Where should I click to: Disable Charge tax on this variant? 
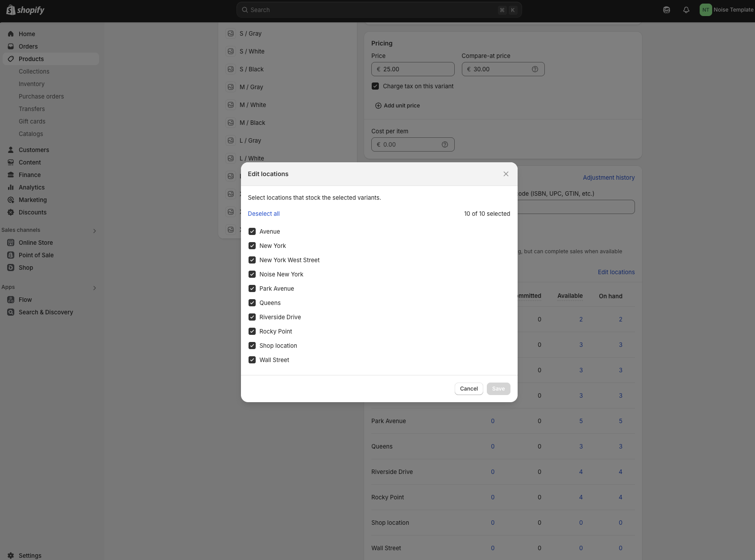tap(375, 86)
